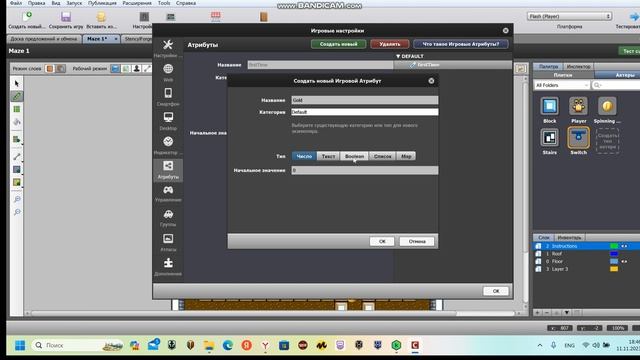Open the gamepad controls section
The height and width of the screenshot is (360, 640).
click(x=168, y=190)
